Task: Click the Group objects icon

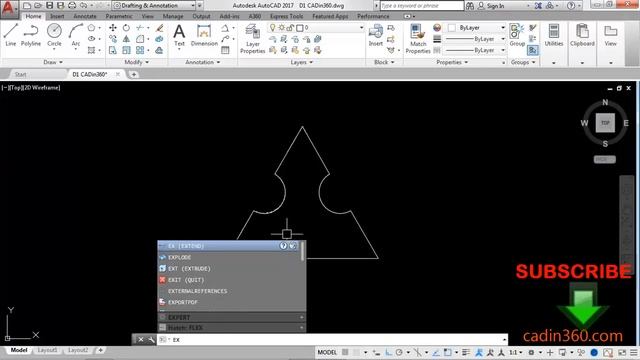Action: (x=517, y=35)
